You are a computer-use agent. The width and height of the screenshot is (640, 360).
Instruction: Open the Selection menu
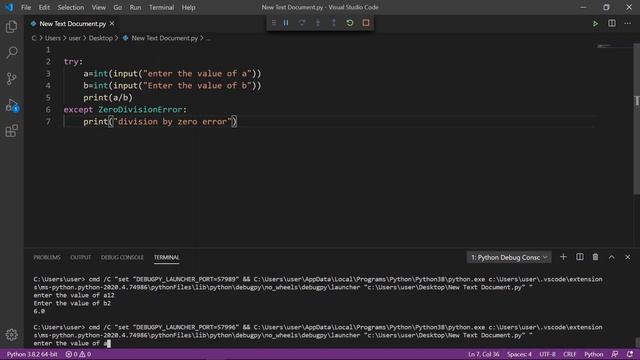(x=71, y=7)
